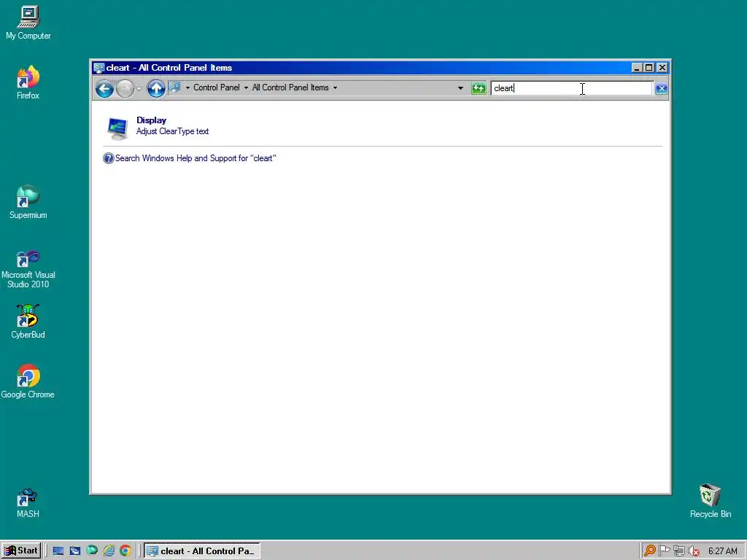Viewport: 747px width, 560px height.
Task: Select My Computer desktop icon
Action: click(28, 23)
